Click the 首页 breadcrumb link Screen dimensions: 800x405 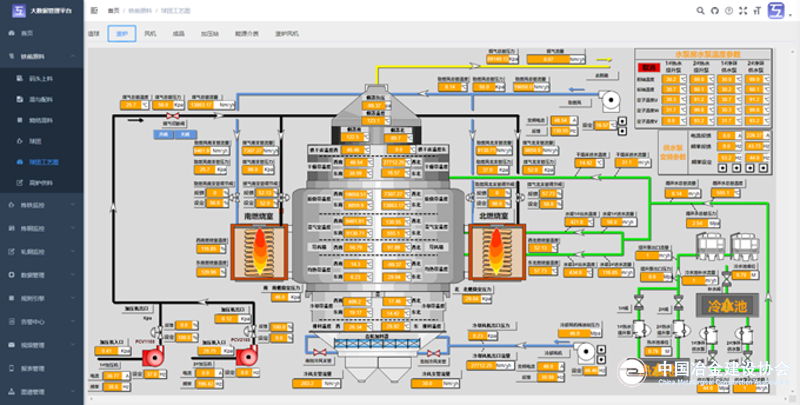click(x=113, y=10)
